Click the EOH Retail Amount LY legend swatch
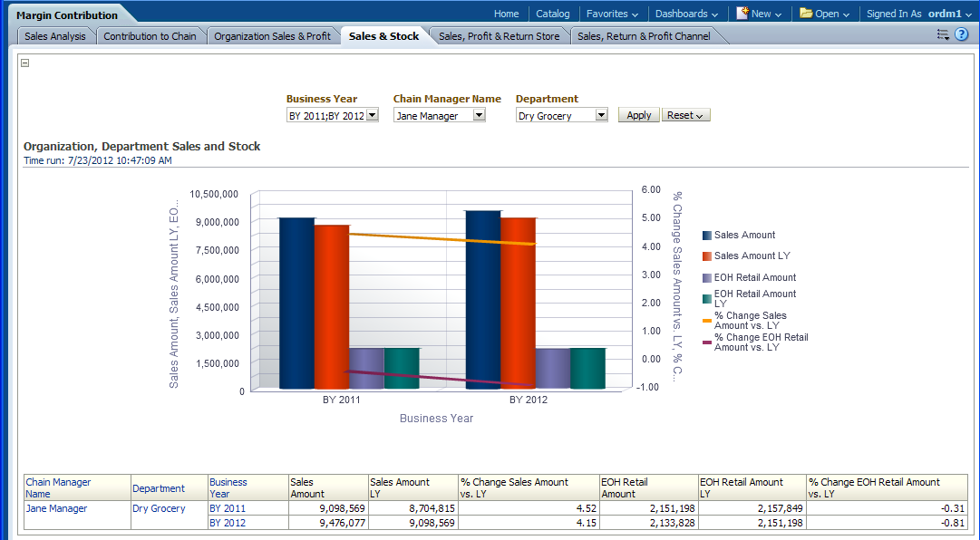Viewport: 980px width, 540px height. (x=707, y=299)
